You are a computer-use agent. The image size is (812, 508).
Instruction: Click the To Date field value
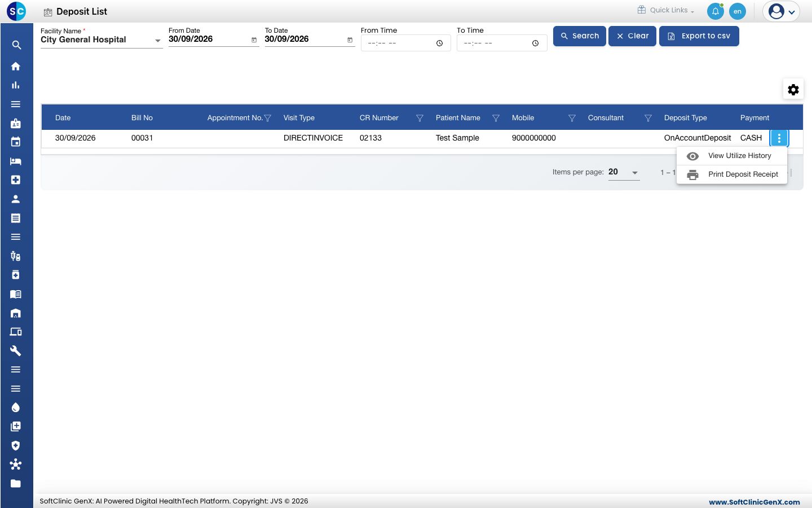pos(286,40)
